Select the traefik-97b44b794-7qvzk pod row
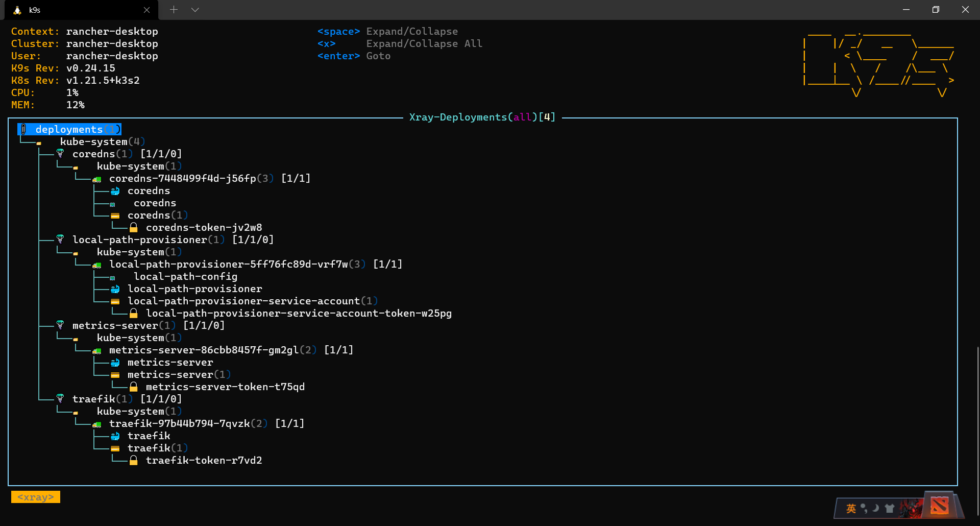Image resolution: width=980 pixels, height=526 pixels. (207, 423)
